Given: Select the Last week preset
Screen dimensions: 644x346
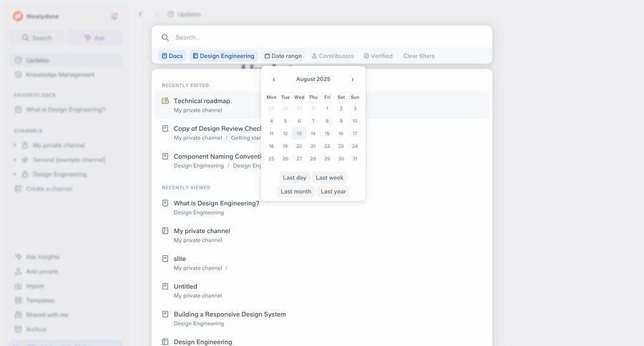Looking at the screenshot, I should point(330,177).
